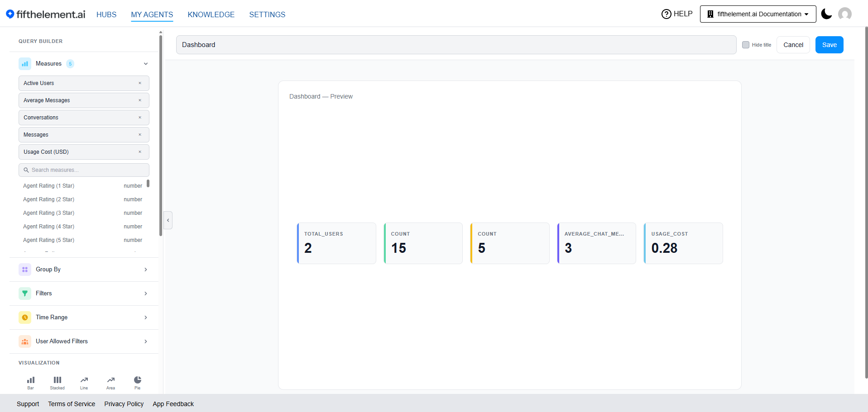Click the Dashboard title input field
Viewport: 868px width, 412px height.
click(x=456, y=45)
